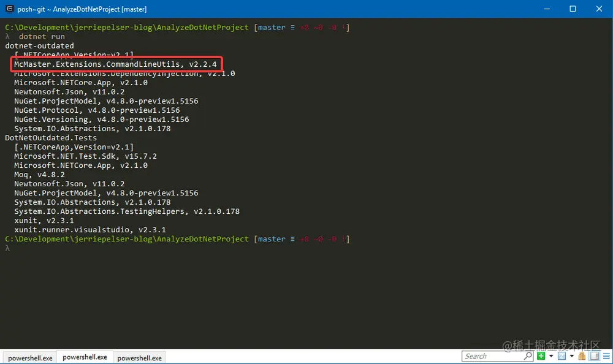Click 'NuGet.ProjectModel, v4.8.0-preview1.5156' under DotNetOutdated.Tests
613x364 pixels.
click(106, 193)
